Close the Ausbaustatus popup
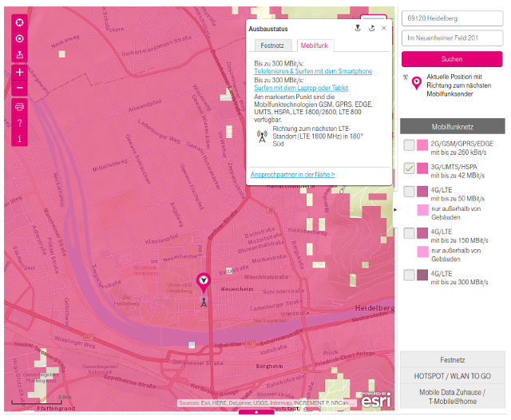Image resolution: width=511 pixels, height=420 pixels. 384,28
